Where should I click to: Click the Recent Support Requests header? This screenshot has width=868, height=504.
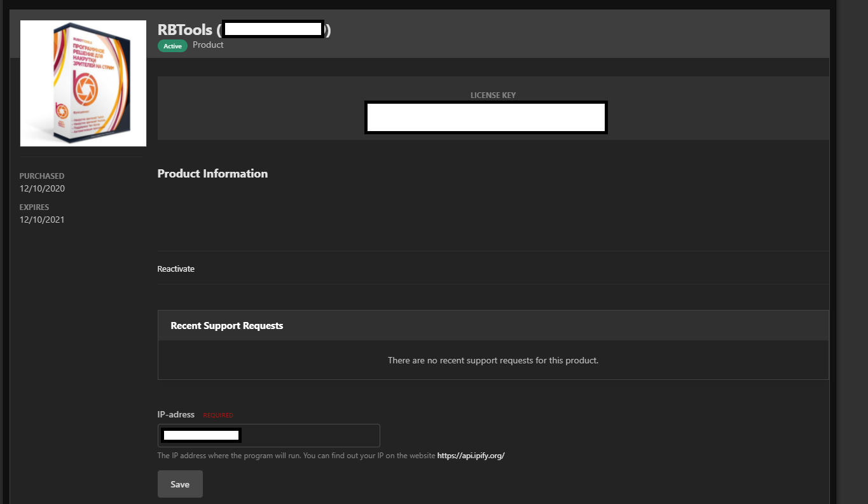[227, 326]
